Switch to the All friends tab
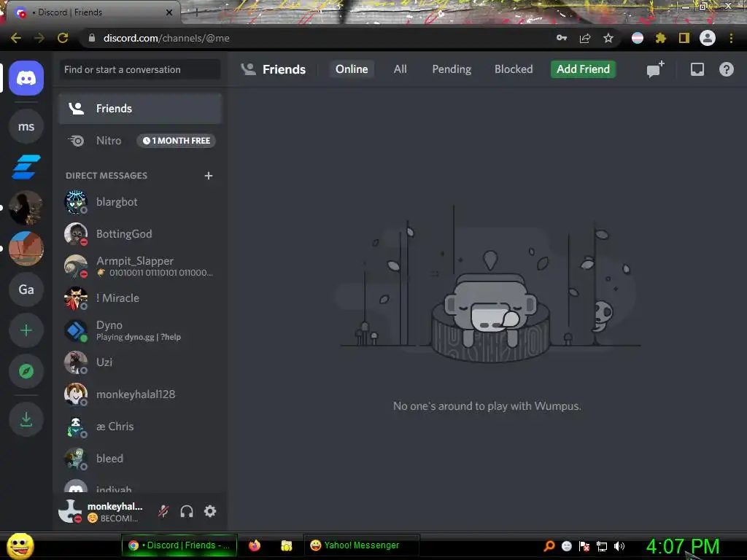Viewport: 747px width, 560px height. 400,69
